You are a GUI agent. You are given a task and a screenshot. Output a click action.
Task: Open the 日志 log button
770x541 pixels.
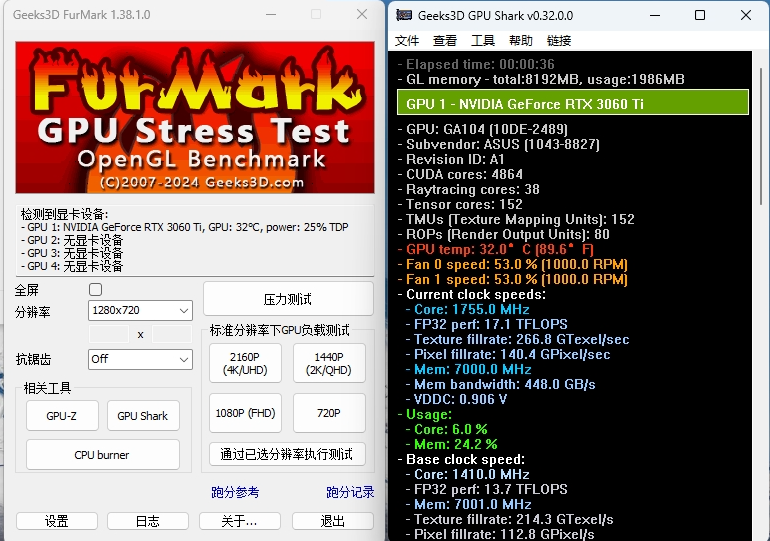[148, 521]
